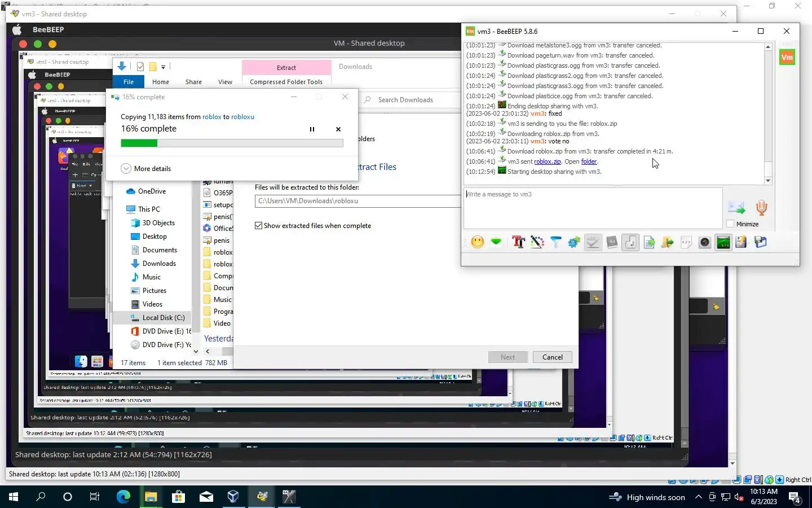
Task: Show hidden system tray icons
Action: tap(698, 497)
